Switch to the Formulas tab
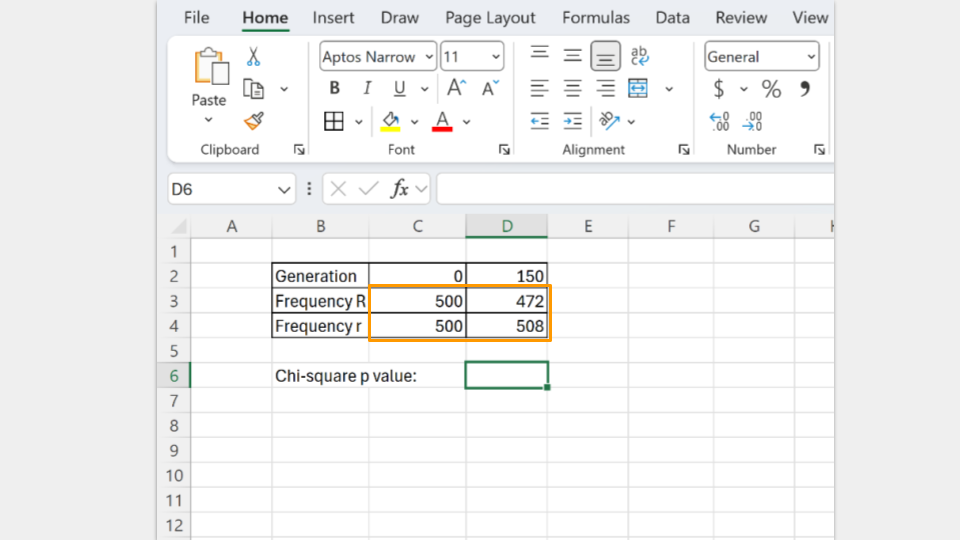 (596, 18)
